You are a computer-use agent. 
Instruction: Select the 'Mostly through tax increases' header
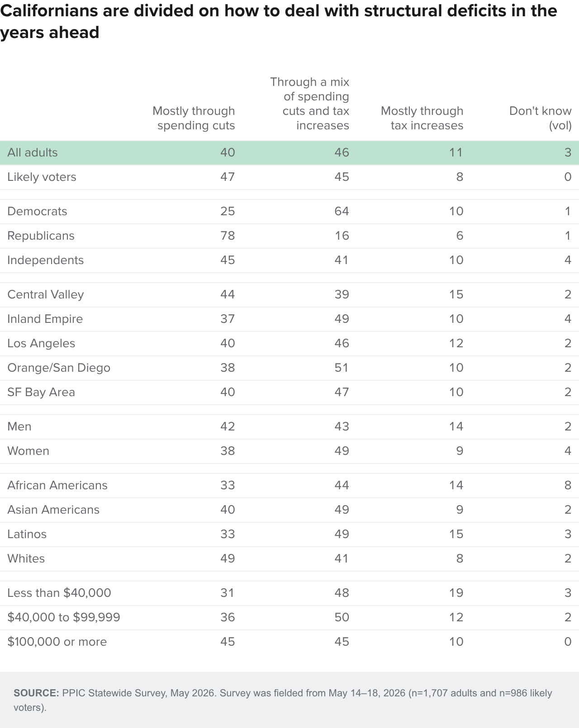pyautogui.click(x=422, y=118)
